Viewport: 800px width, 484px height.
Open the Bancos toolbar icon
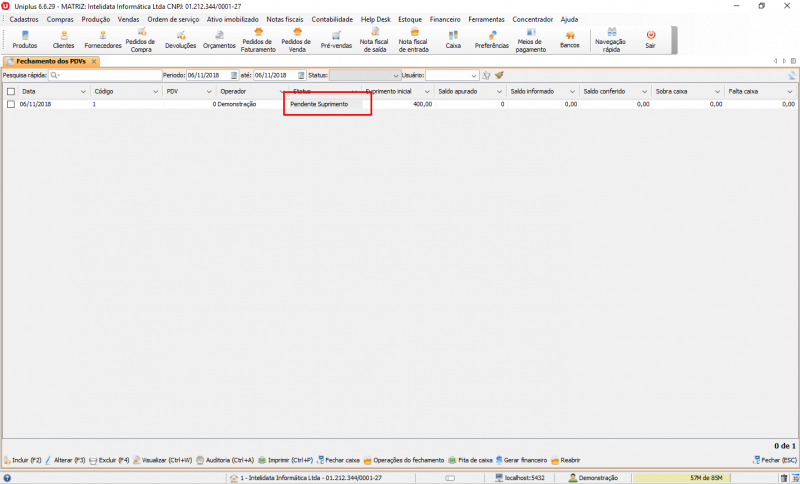point(569,40)
